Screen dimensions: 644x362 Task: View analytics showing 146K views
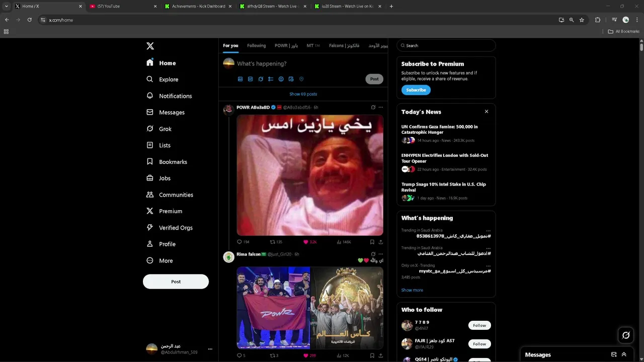click(344, 242)
